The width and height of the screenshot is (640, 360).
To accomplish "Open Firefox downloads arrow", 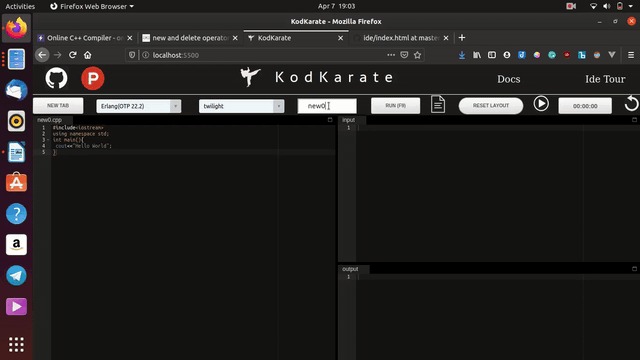I will [462, 55].
